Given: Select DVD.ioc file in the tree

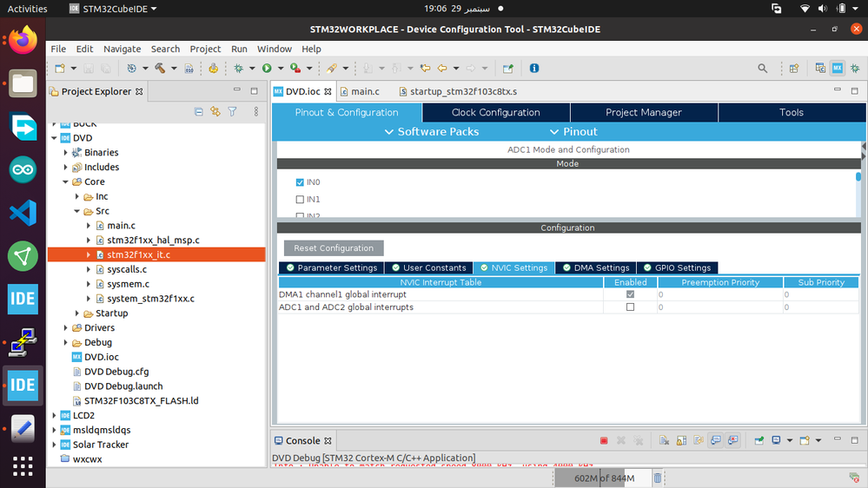Looking at the screenshot, I should [x=102, y=357].
